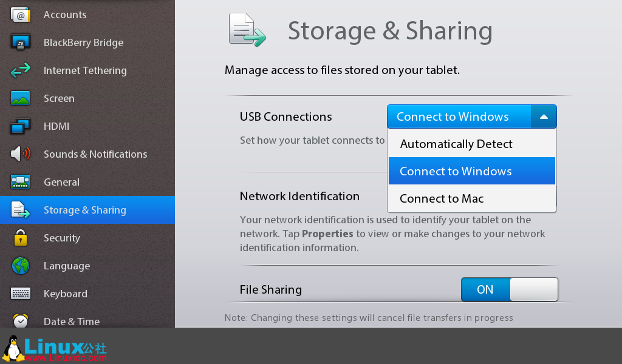
Task: Click the Storage & Sharing header document icon
Action: pyautogui.click(x=247, y=30)
